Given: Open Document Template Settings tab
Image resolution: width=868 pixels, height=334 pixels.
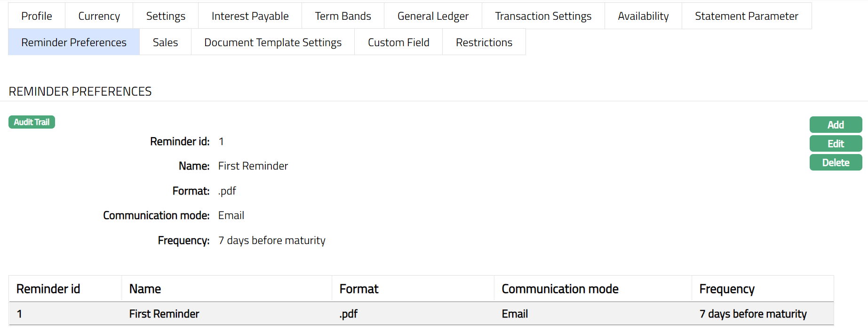Looking at the screenshot, I should click(273, 42).
